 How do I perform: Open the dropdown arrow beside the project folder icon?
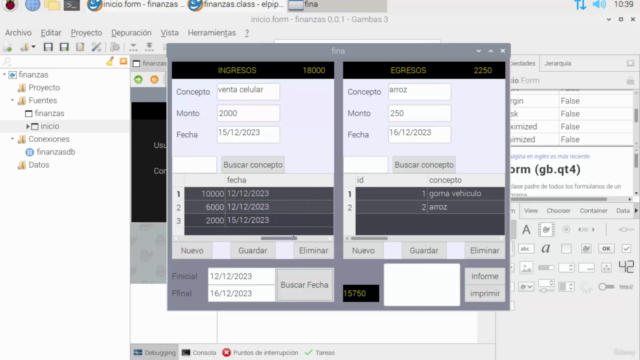point(33,47)
